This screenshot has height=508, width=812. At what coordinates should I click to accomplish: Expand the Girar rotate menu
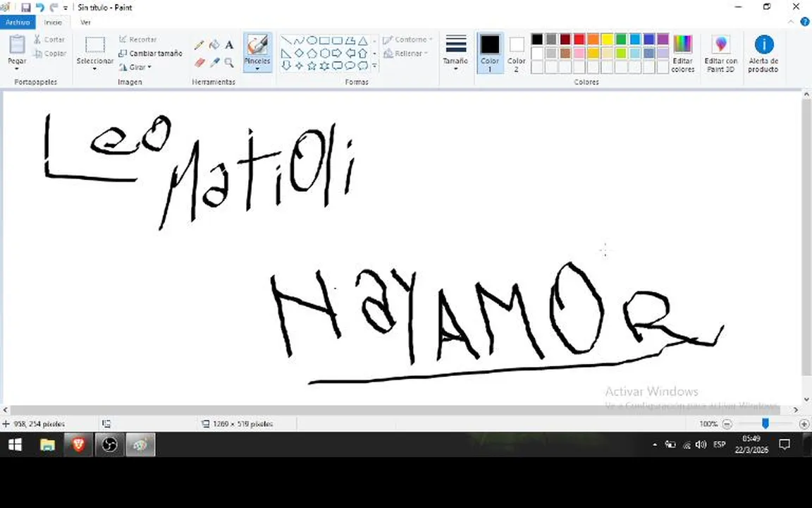(x=135, y=67)
